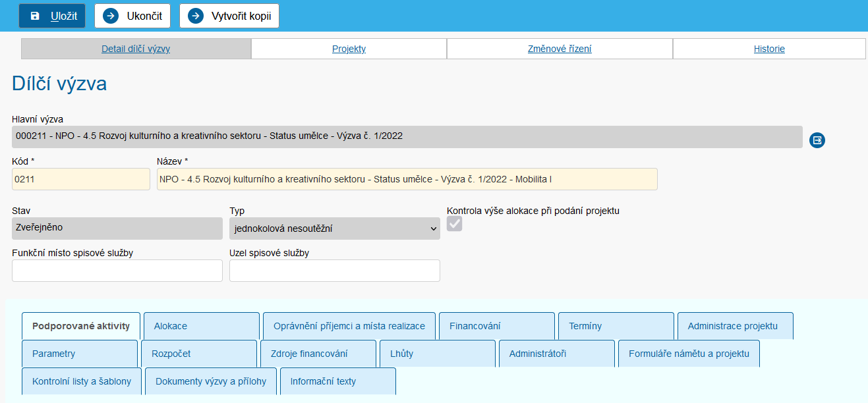Open the Alokace section tab
The image size is (868, 403).
click(x=201, y=326)
